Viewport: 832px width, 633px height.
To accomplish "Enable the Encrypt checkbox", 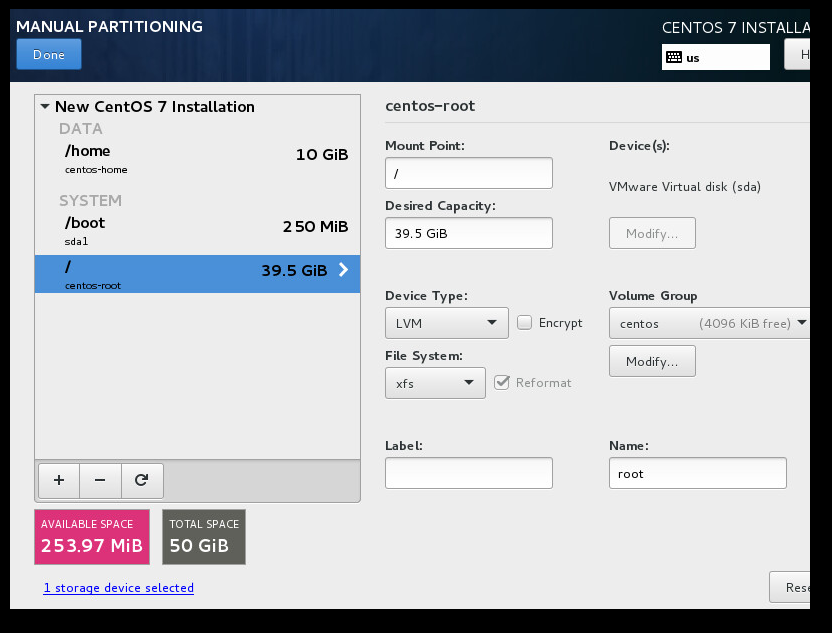I will pos(524,323).
